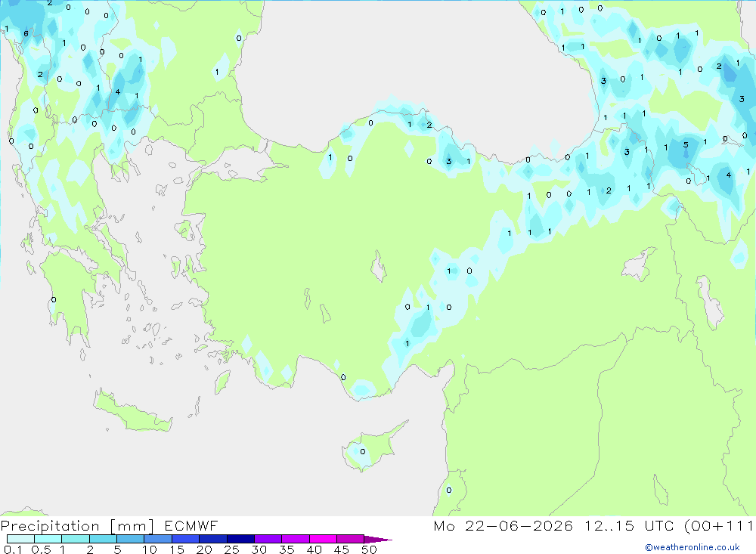The width and height of the screenshot is (756, 554).
Task: Select the 2–5 mm legend color swatch
Action: pos(103,539)
